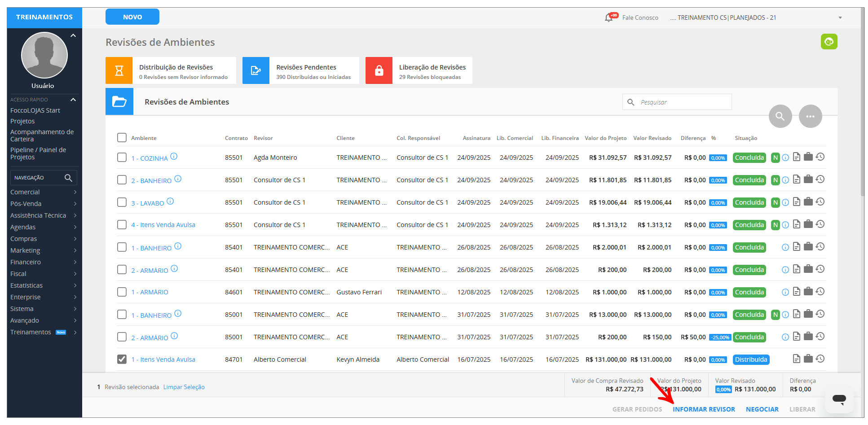Image resolution: width=868 pixels, height=425 pixels.
Task: Click the green chat assistant icon
Action: [x=829, y=42]
